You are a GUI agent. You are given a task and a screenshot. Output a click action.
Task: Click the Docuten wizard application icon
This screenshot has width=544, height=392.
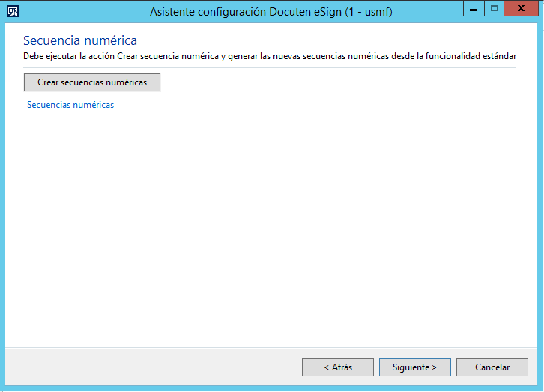(x=13, y=11)
